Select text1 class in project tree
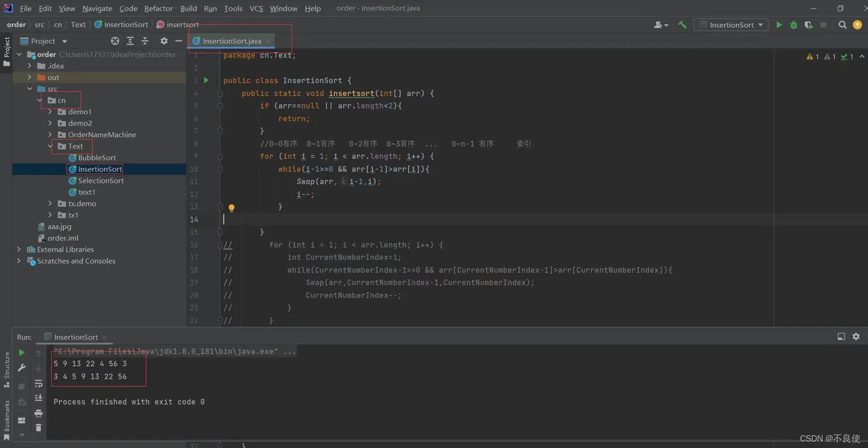This screenshot has height=448, width=868. [x=82, y=192]
